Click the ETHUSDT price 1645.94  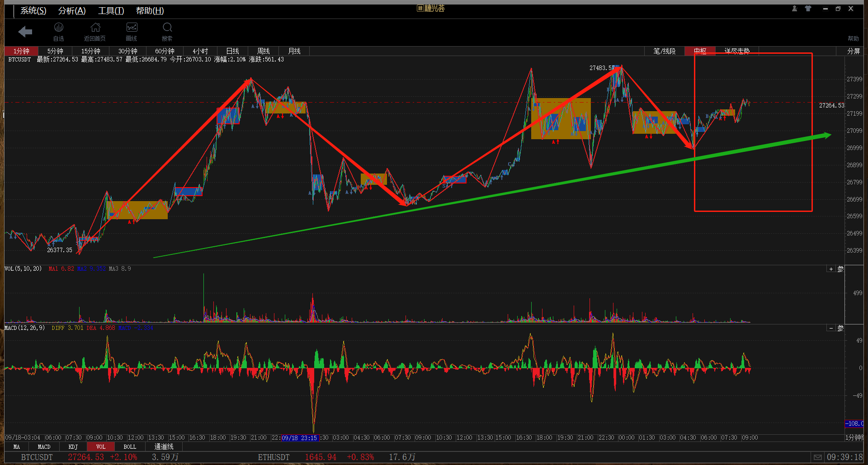pos(321,457)
